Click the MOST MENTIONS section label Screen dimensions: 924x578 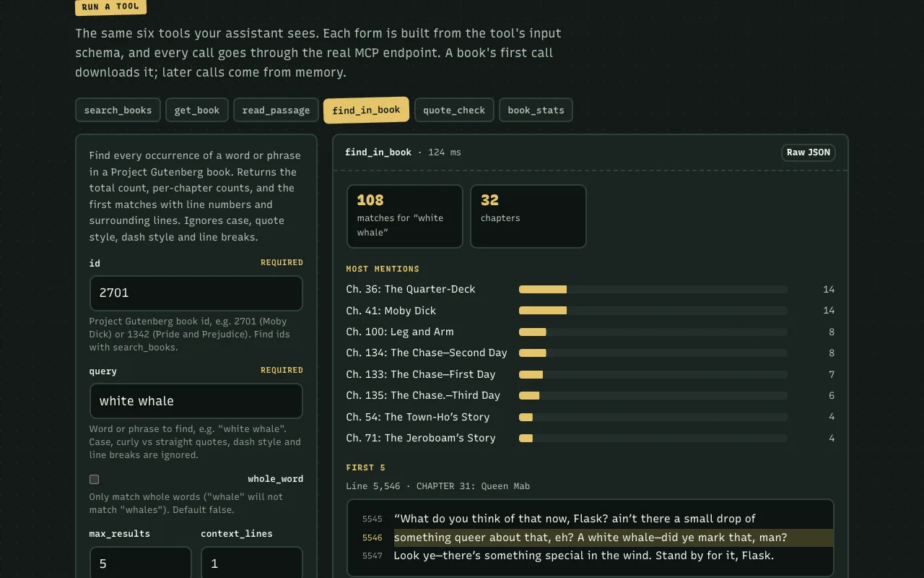point(383,269)
